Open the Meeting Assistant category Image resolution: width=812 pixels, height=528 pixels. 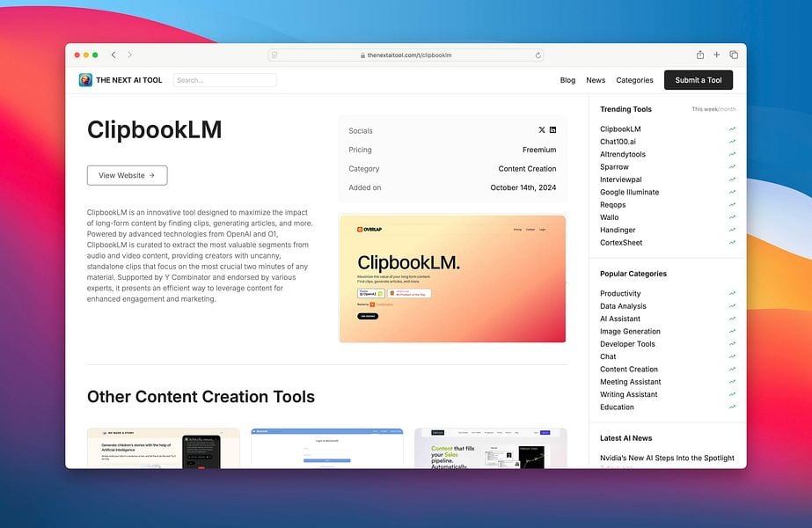630,382
